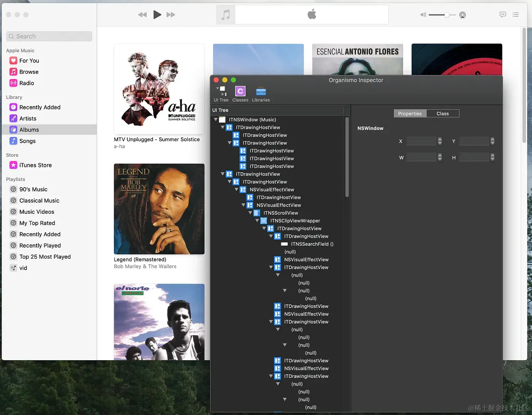Image resolution: width=532 pixels, height=415 pixels.
Task: Click Bob Marley & The Wailers link
Action: point(145,267)
